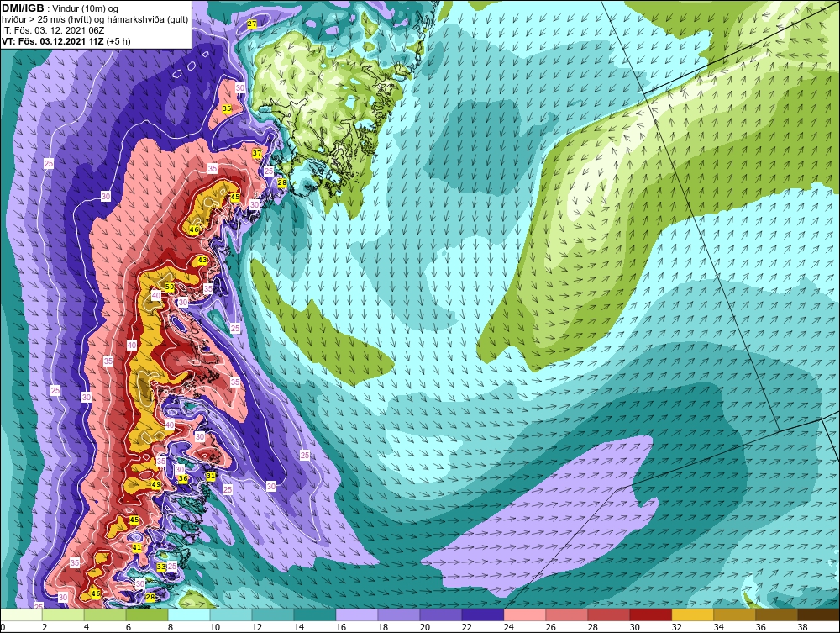This screenshot has height=633, width=840.
Task: Click the yellow 27 gust label
Action: (x=251, y=24)
